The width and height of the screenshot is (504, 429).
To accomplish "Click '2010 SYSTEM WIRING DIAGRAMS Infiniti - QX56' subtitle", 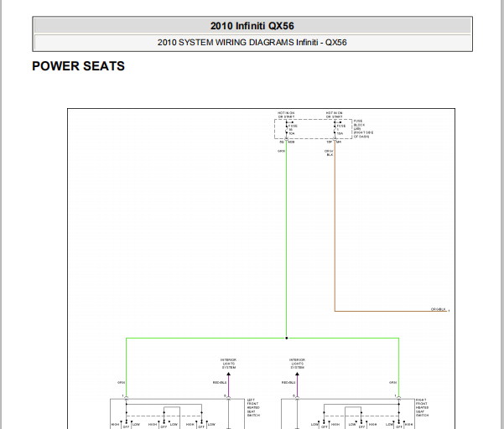I will tap(252, 43).
